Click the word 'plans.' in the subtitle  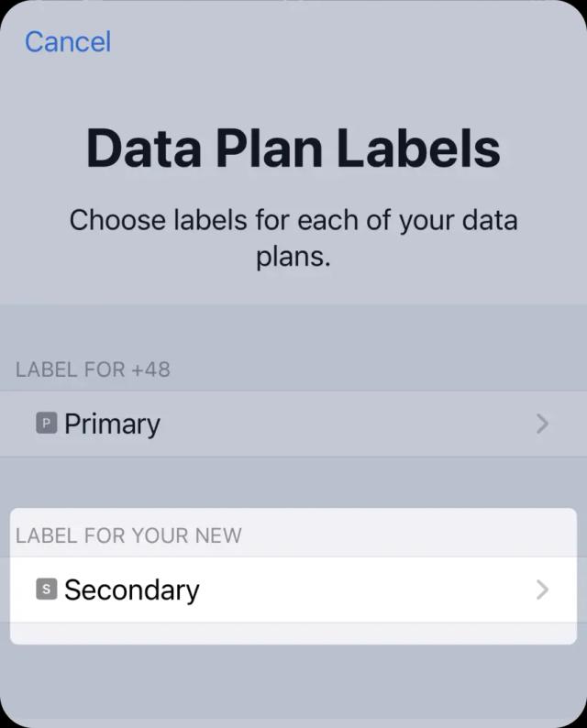pyautogui.click(x=293, y=257)
